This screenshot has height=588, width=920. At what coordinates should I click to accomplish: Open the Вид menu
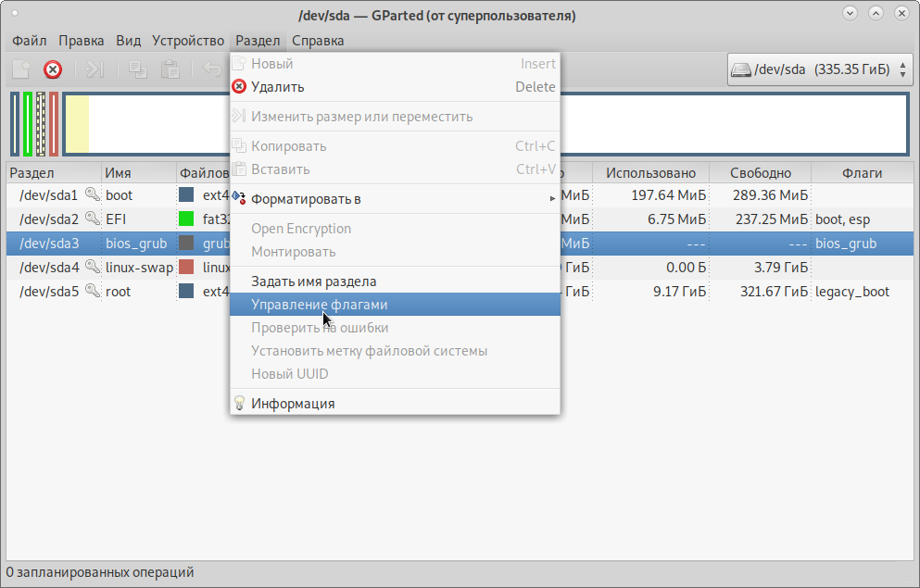(128, 41)
